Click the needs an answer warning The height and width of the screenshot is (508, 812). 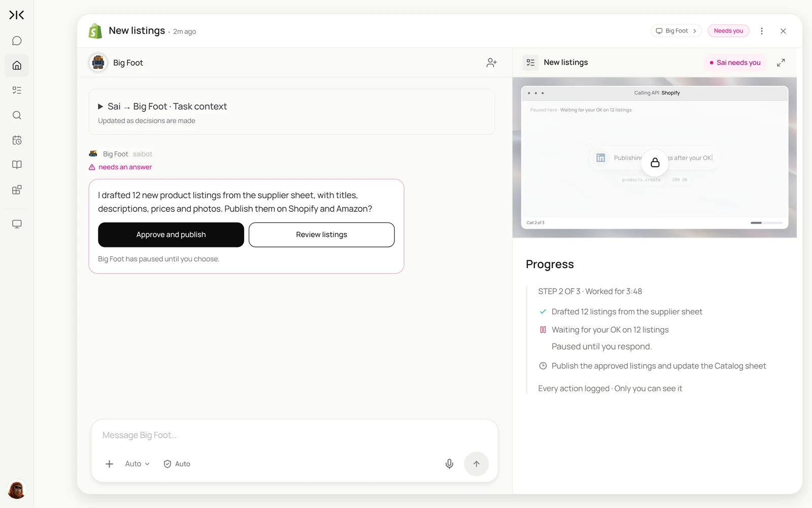(x=121, y=167)
